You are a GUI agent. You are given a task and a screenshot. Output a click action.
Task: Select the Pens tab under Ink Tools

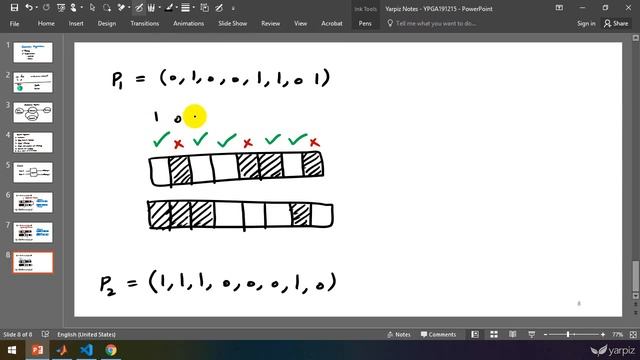pos(365,24)
